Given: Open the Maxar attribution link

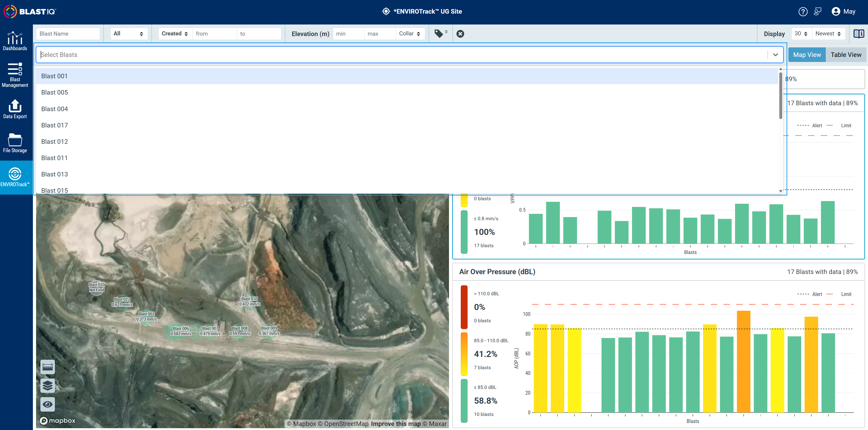Looking at the screenshot, I should click(x=435, y=424).
